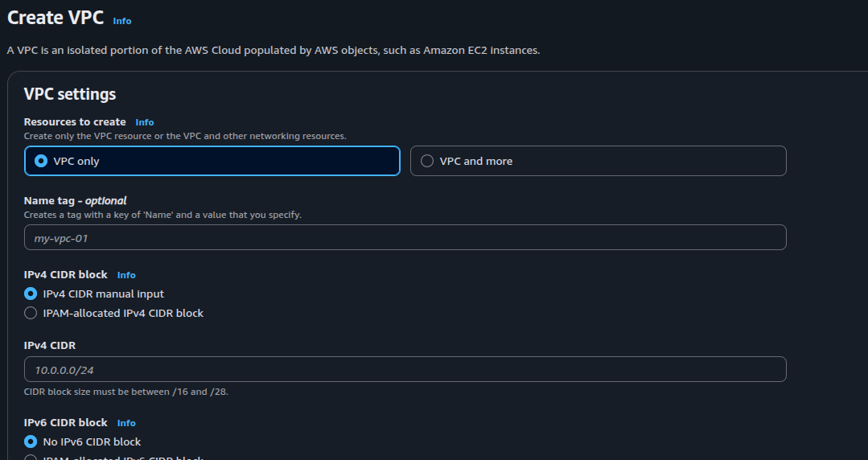Click the VPC isolated portion description text
Screen dimensions: 868x460
point(274,50)
